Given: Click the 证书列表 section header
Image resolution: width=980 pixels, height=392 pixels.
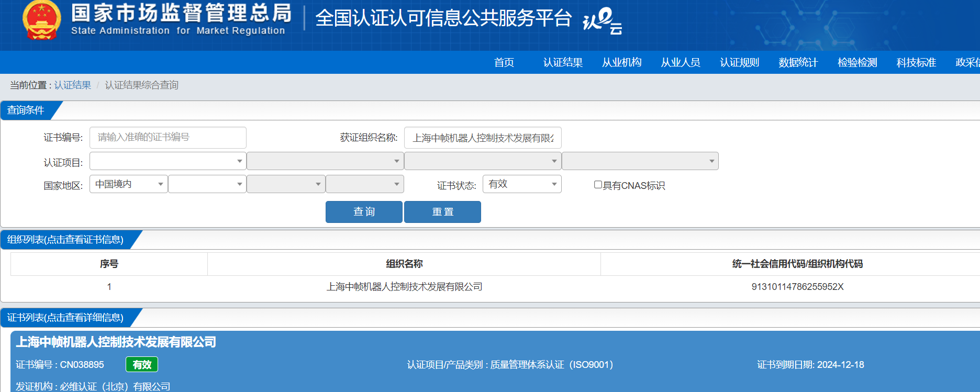Looking at the screenshot, I should (66, 318).
